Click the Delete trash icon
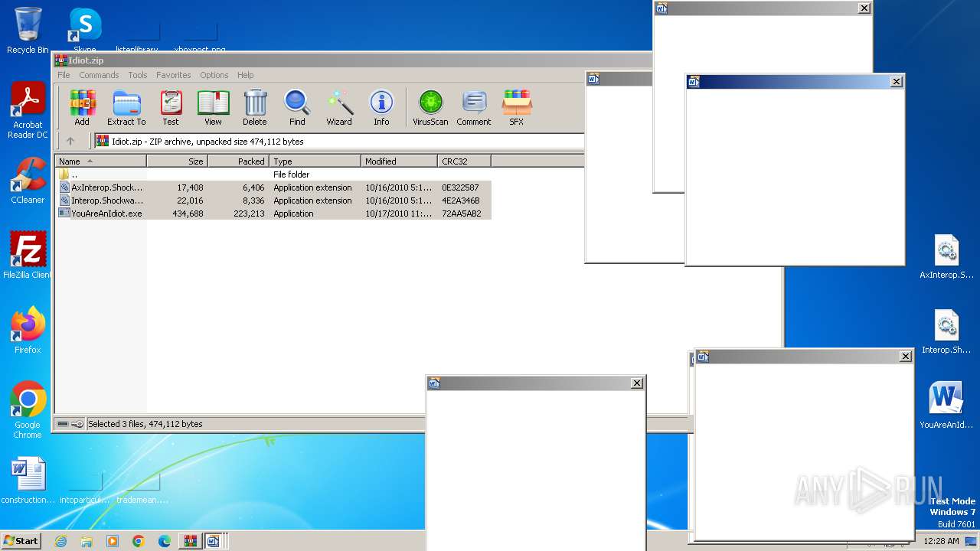 click(x=255, y=107)
